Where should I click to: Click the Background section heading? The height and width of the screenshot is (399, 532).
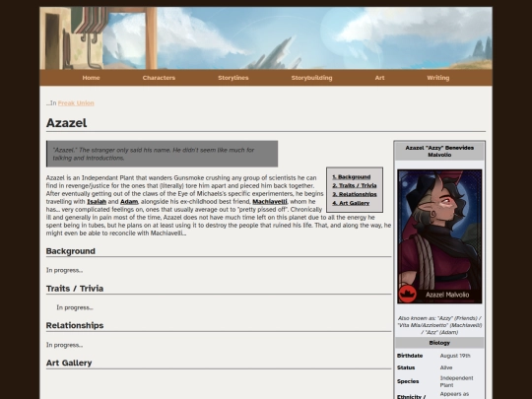[71, 251]
